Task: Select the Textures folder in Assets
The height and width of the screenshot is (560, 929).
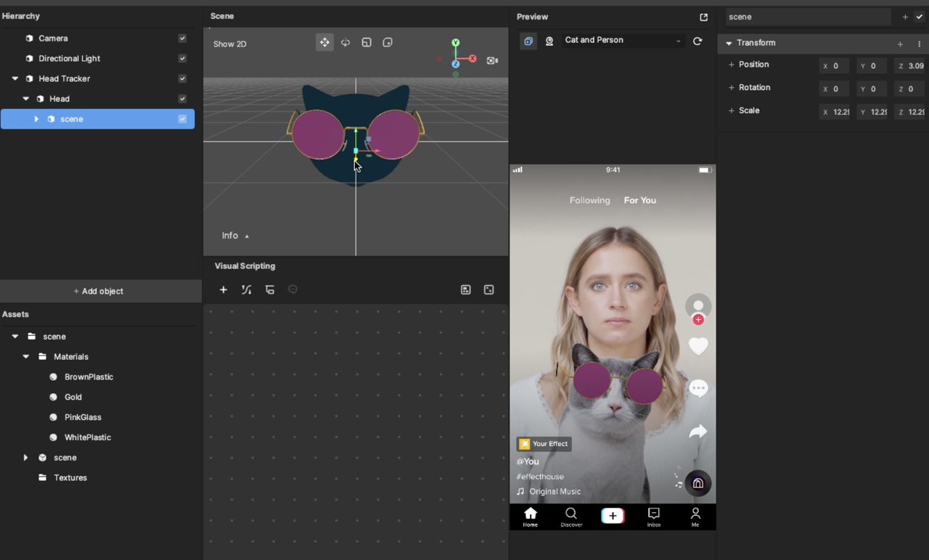Action: 70,477
